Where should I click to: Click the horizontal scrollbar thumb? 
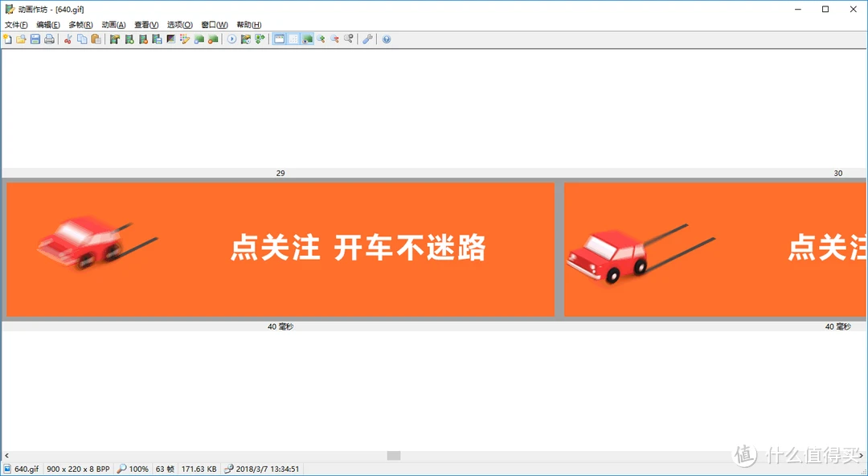click(394, 456)
